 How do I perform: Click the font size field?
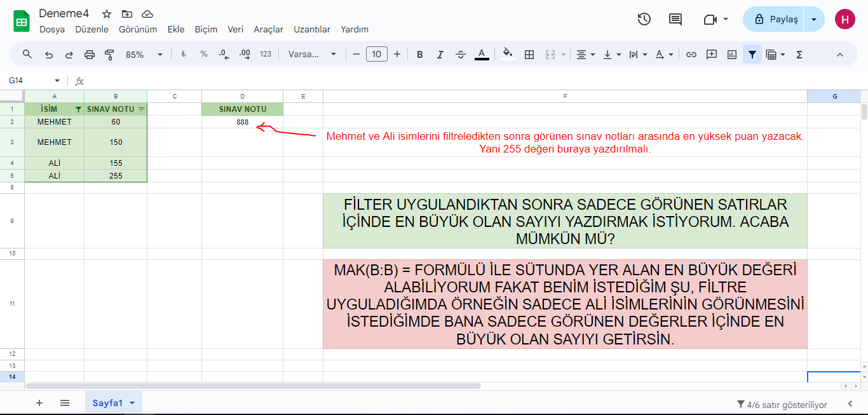click(377, 55)
